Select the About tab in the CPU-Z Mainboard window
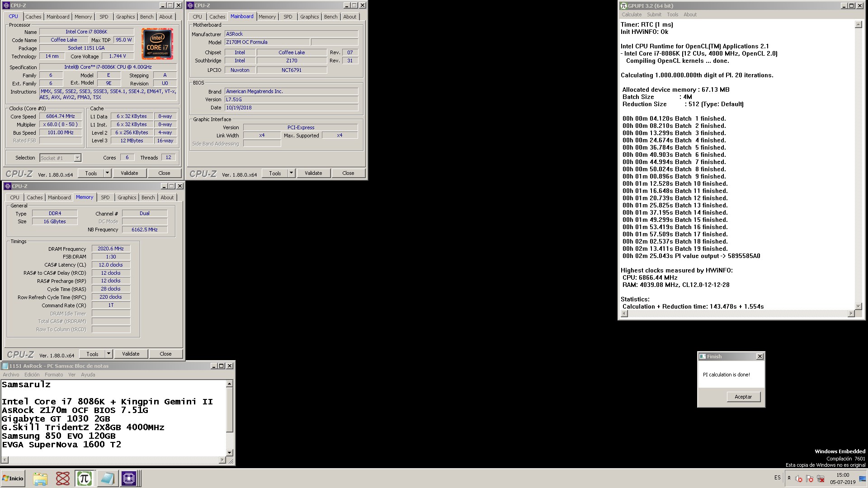 (350, 17)
